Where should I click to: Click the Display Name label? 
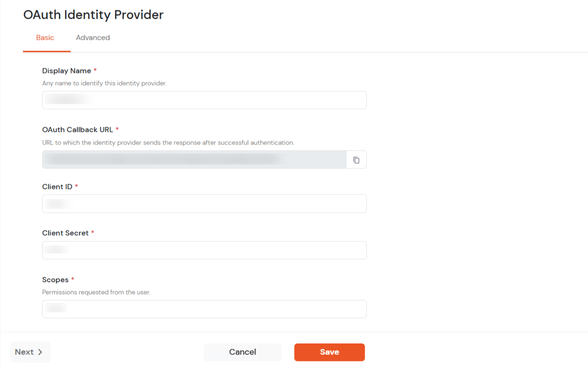point(66,71)
